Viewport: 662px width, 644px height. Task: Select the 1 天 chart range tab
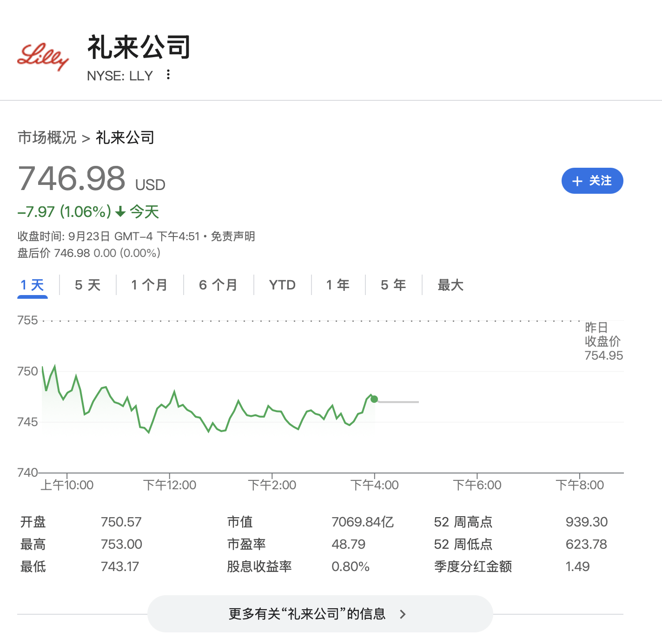[32, 285]
